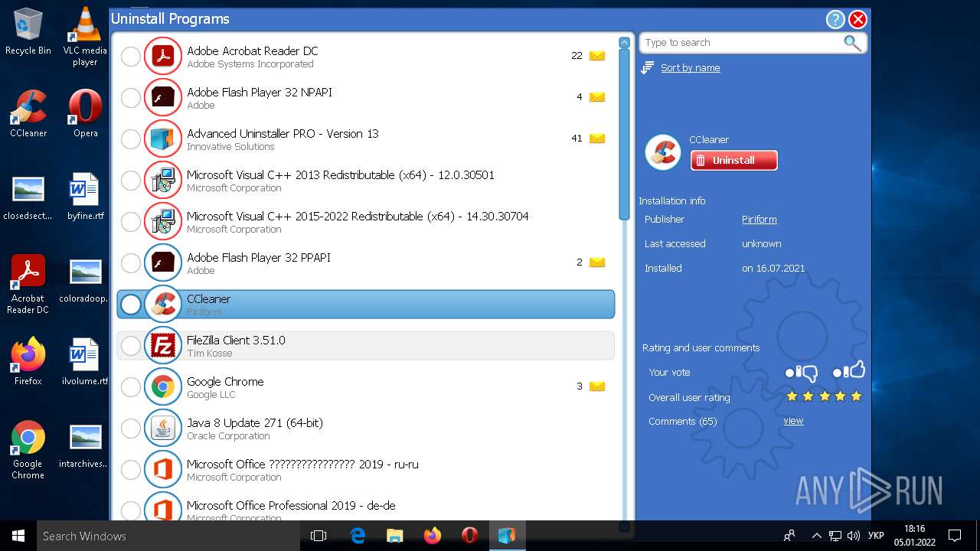Click the Advanced Uninstaller PRO program icon
Viewport: 980px width, 551px height.
[x=162, y=139]
